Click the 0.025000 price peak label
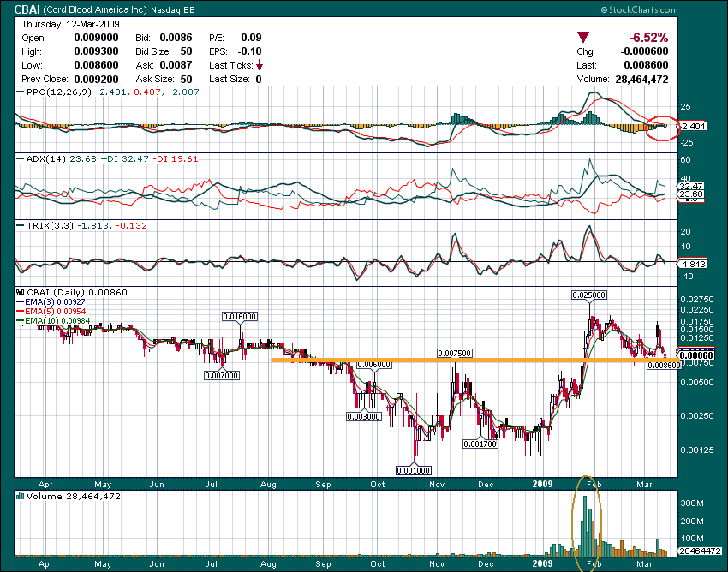 [589, 295]
